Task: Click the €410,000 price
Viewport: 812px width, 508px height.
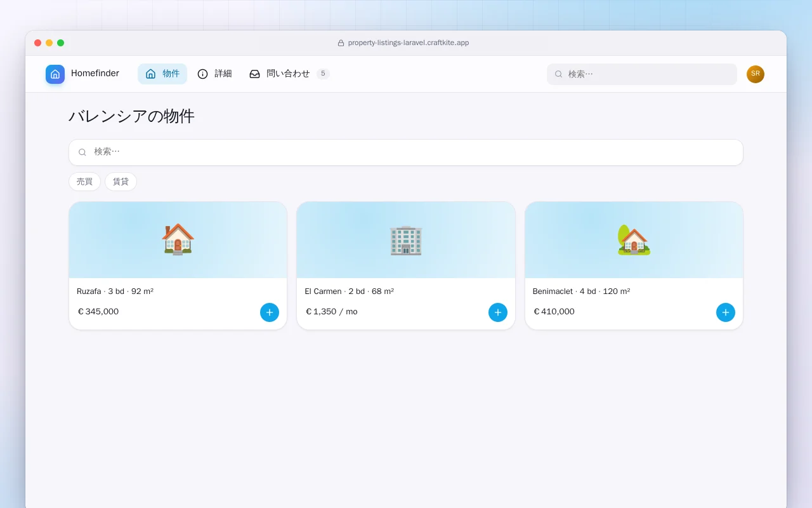Action: click(x=554, y=312)
